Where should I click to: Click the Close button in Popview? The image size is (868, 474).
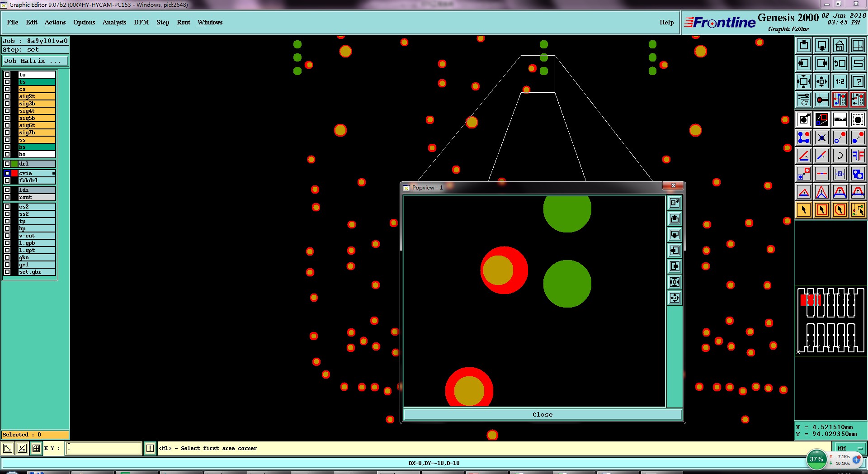click(542, 414)
